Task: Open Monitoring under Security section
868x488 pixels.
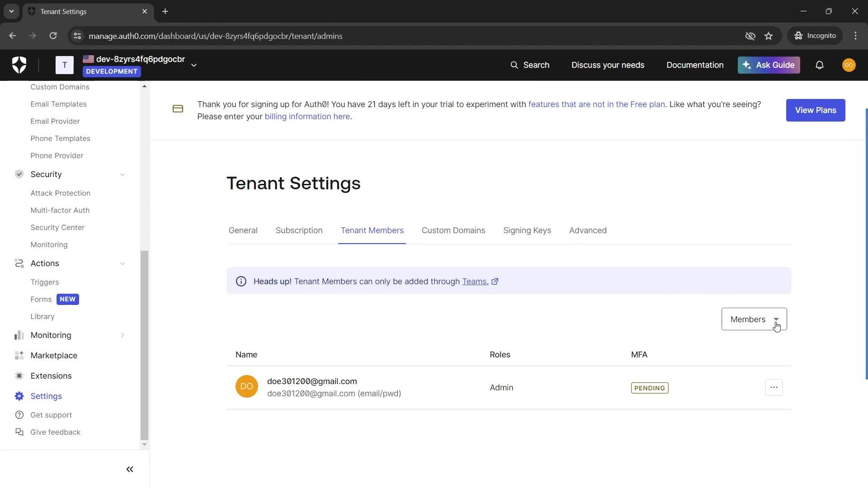Action: (x=49, y=244)
